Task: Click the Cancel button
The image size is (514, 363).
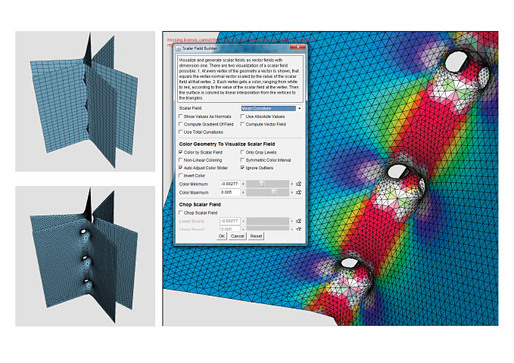Action: (x=237, y=236)
